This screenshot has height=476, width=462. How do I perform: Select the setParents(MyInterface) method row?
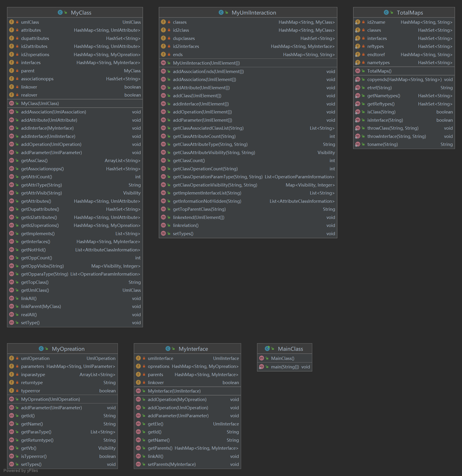click(172, 464)
